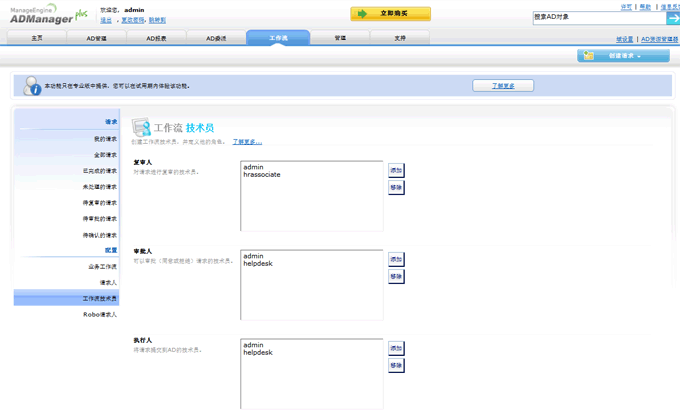Click the 退出 link under admin
The height and width of the screenshot is (414, 680).
pyautogui.click(x=106, y=20)
